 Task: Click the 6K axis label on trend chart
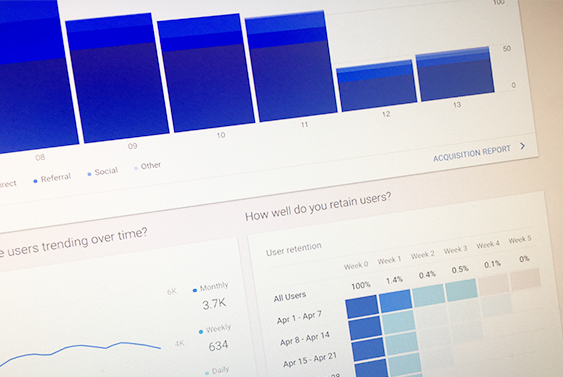tap(172, 292)
